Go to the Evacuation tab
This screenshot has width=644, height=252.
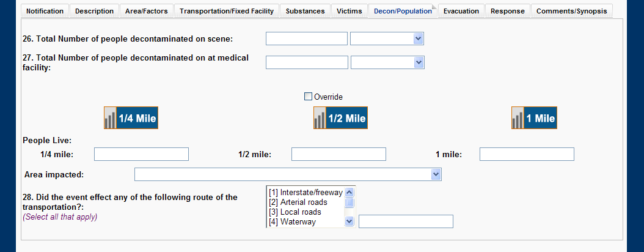point(461,11)
